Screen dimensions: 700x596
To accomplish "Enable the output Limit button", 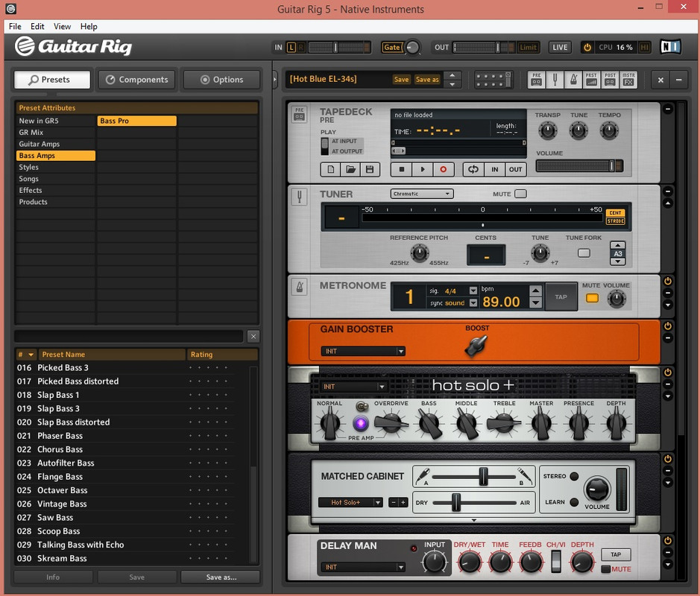I will (x=528, y=47).
